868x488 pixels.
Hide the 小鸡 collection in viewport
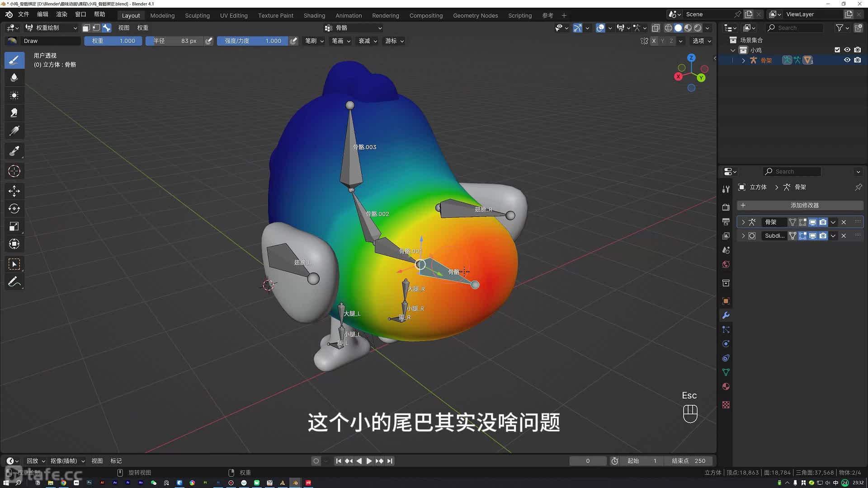click(847, 50)
